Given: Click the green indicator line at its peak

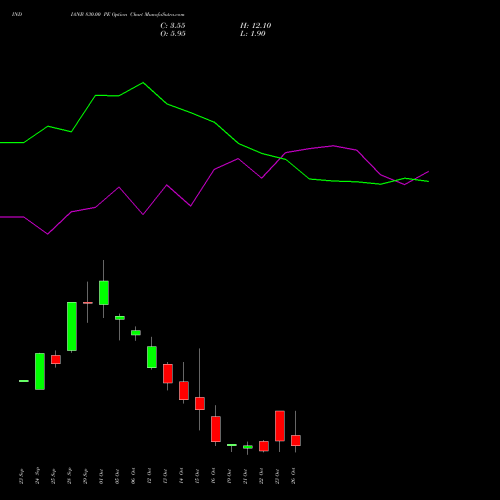Looking at the screenshot, I should [x=143, y=83].
